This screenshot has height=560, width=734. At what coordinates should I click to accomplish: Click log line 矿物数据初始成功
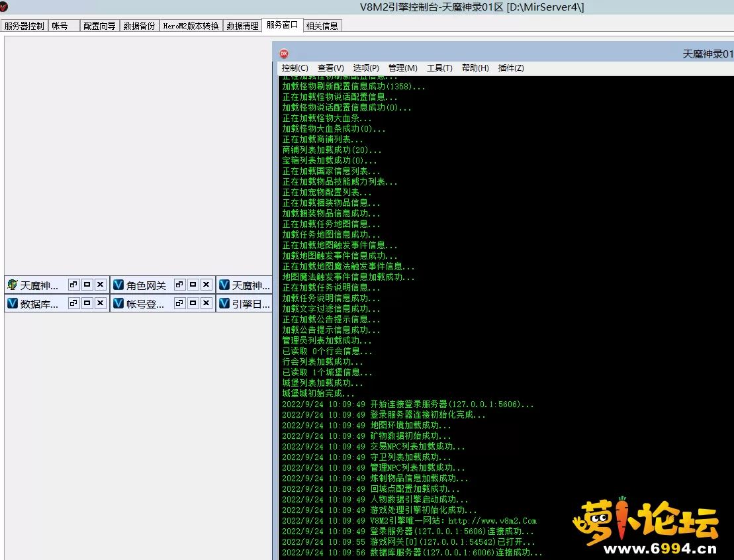pyautogui.click(x=367, y=436)
